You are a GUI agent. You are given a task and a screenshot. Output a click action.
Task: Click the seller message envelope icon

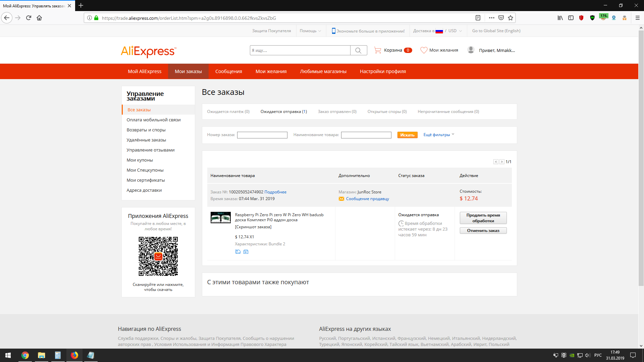[341, 199]
